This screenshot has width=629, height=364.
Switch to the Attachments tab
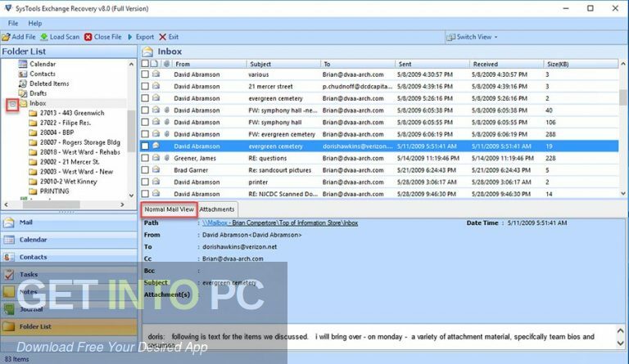click(x=216, y=209)
